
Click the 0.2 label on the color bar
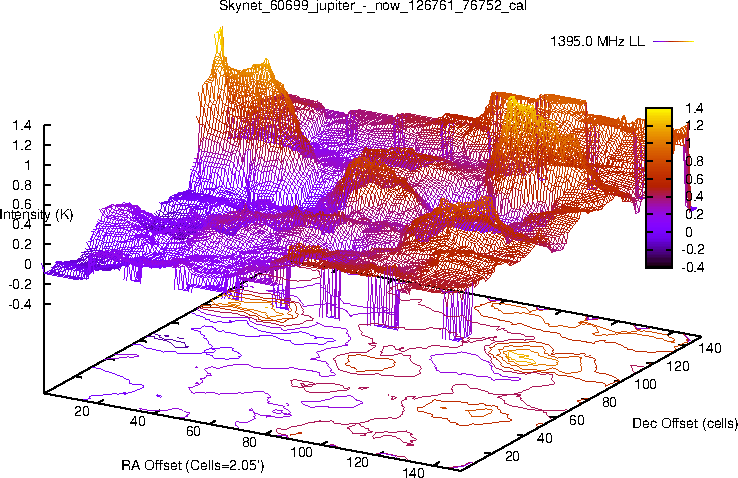694,215
